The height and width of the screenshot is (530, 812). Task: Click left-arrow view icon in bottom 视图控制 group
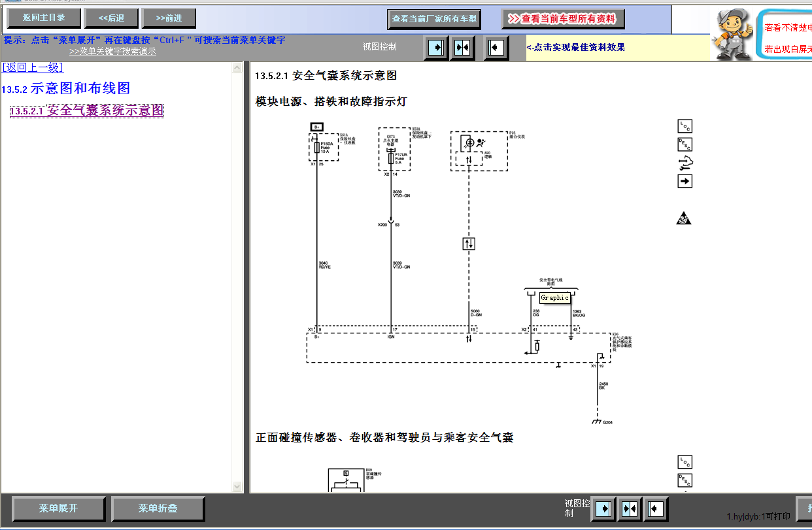(656, 508)
